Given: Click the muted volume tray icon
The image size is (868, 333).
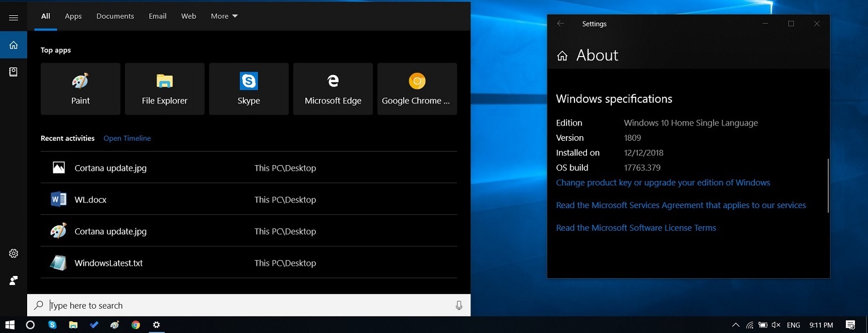Looking at the screenshot, I should (x=776, y=325).
